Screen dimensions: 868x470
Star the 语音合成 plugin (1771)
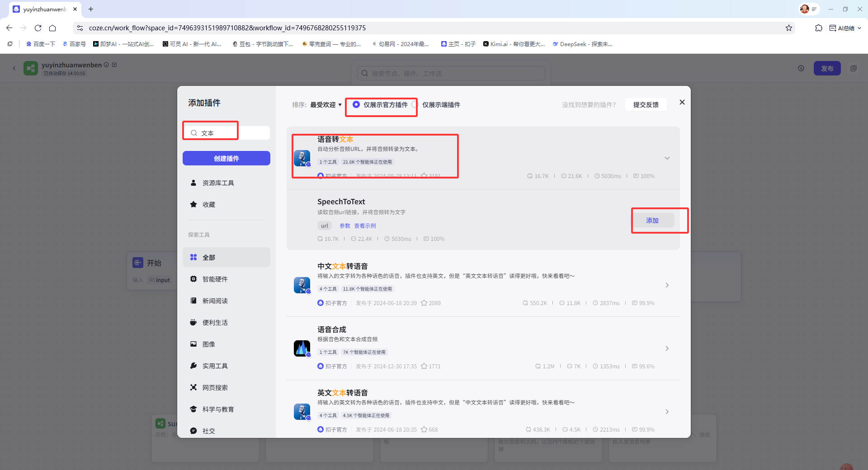pos(424,366)
